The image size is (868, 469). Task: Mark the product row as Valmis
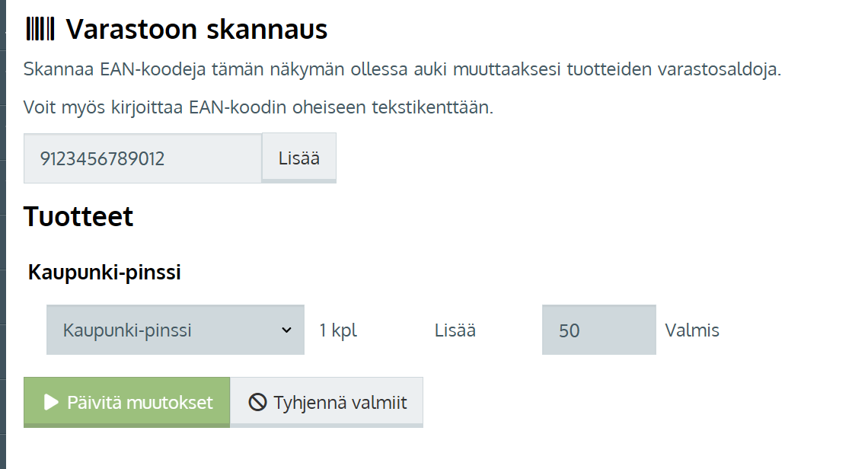(x=691, y=330)
